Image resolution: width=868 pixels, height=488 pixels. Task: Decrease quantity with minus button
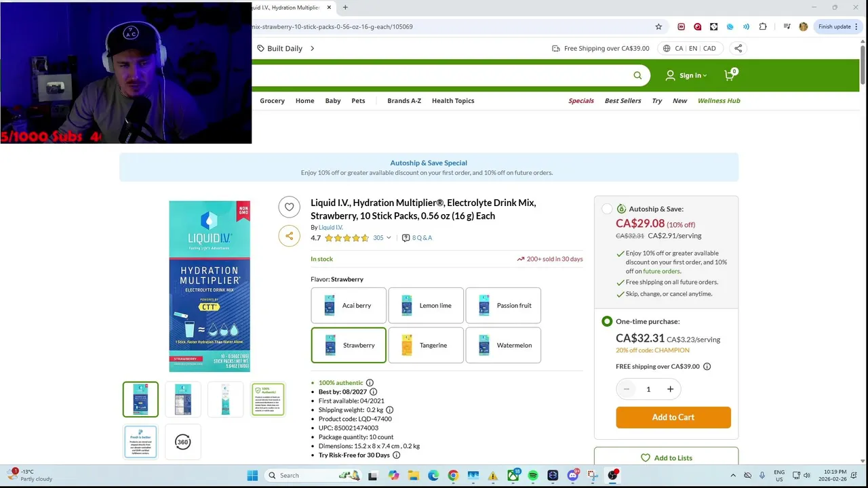[x=627, y=389]
